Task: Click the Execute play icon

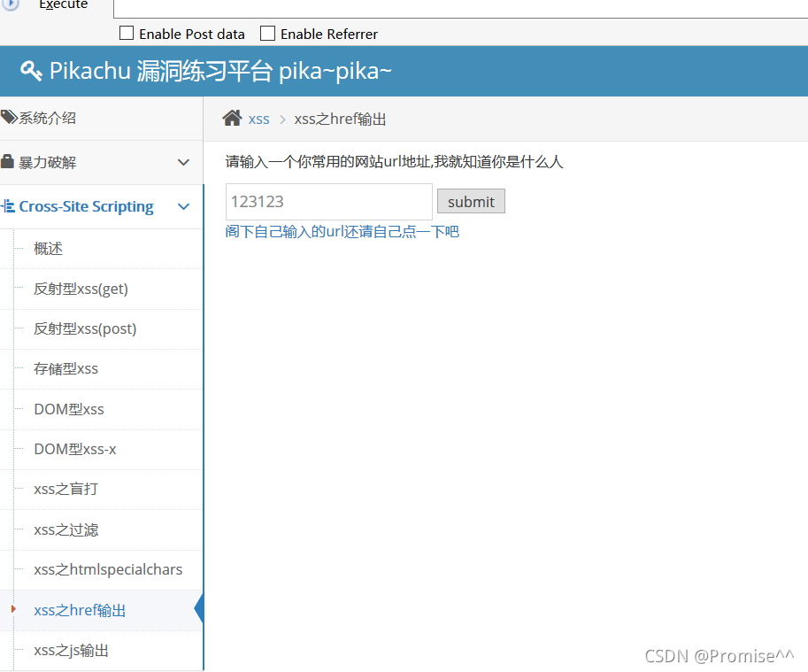Action: (11, 4)
